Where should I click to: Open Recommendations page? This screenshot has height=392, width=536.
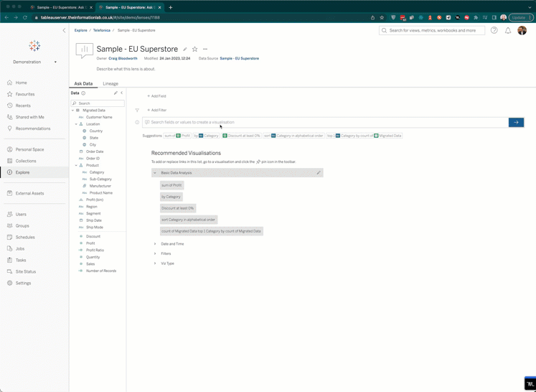click(33, 129)
